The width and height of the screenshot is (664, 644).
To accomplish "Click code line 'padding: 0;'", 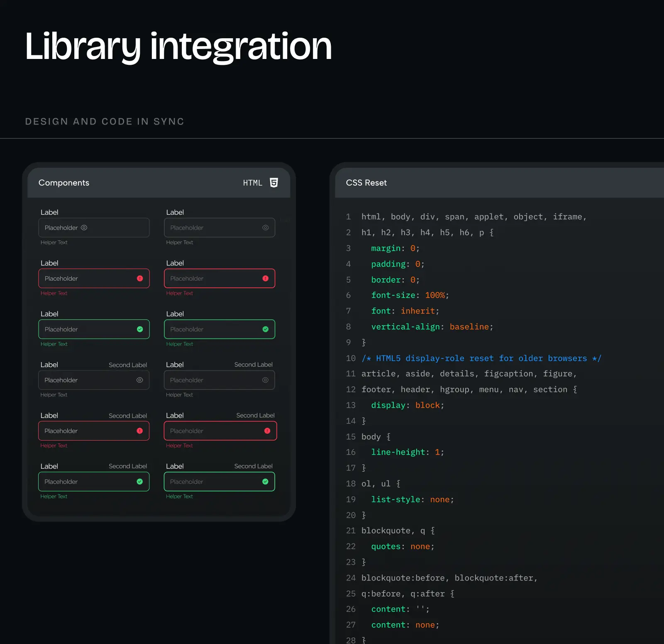I will (398, 264).
